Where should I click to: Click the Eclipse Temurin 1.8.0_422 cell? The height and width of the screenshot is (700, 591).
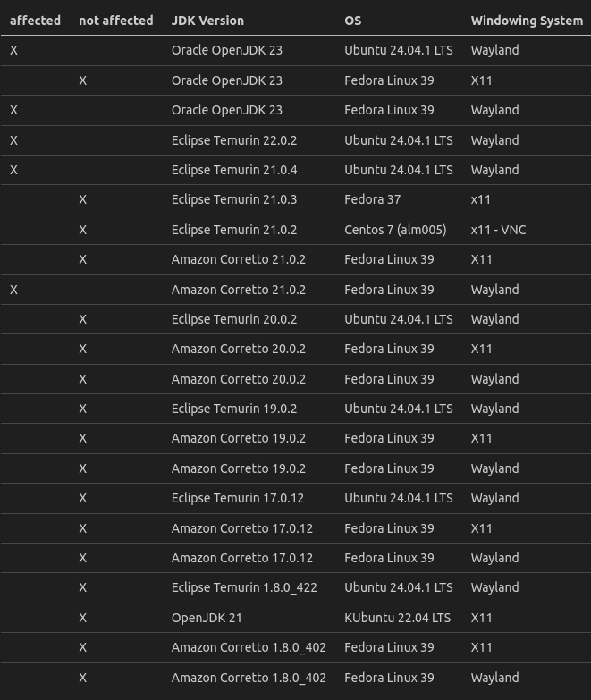[x=244, y=587]
